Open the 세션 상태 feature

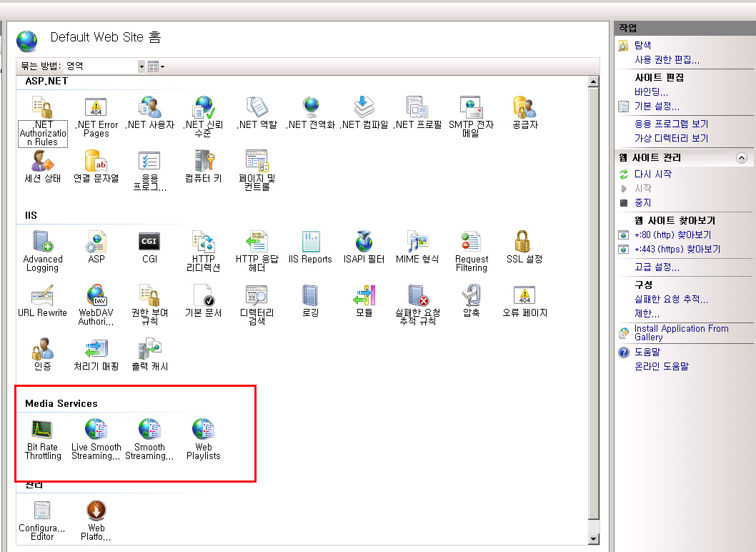(x=42, y=167)
